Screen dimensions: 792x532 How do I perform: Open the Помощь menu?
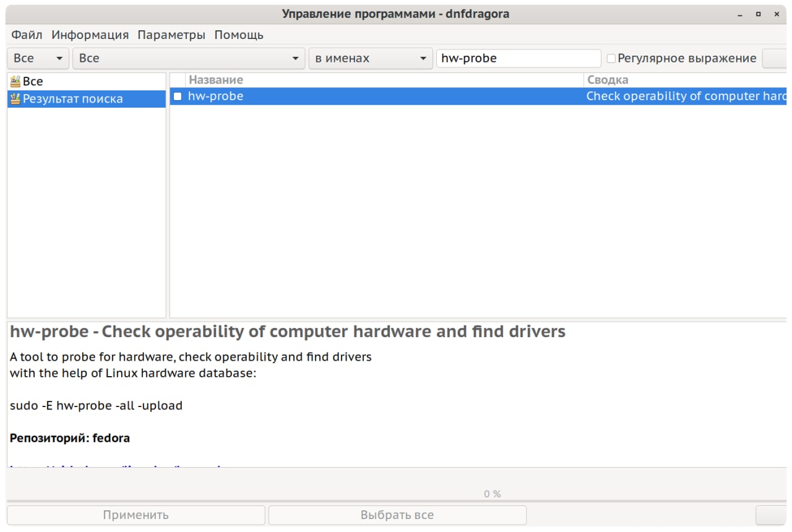click(239, 35)
